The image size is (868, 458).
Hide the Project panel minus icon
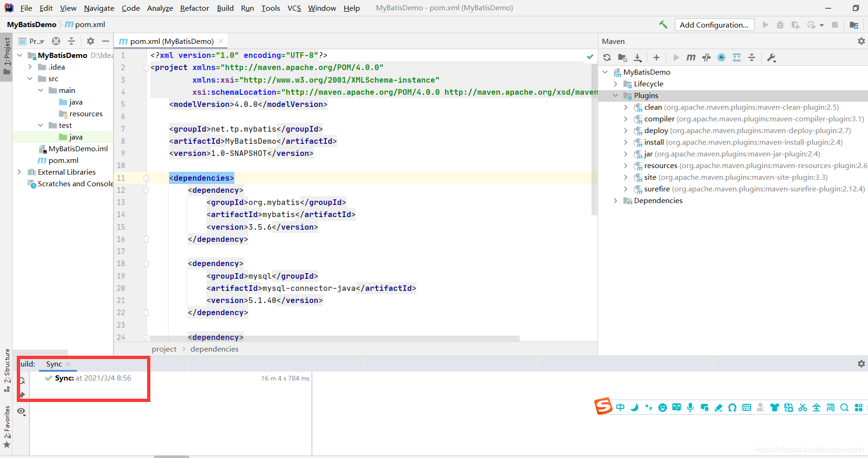[106, 41]
